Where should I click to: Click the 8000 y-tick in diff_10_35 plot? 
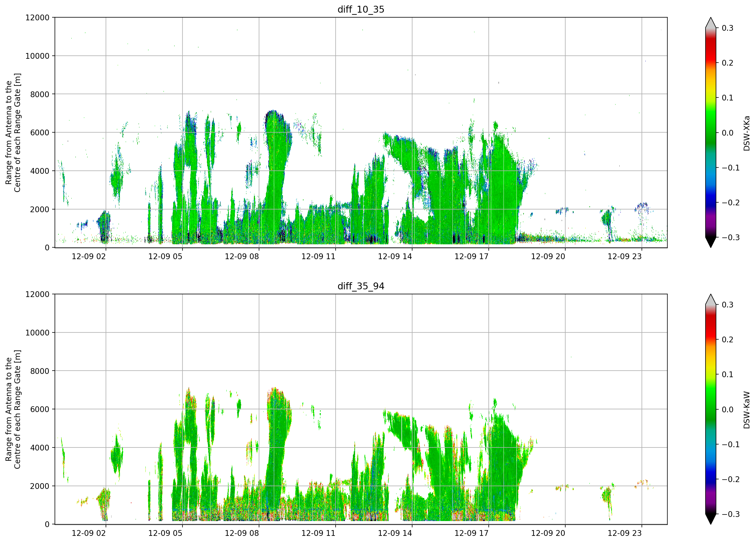coord(40,94)
